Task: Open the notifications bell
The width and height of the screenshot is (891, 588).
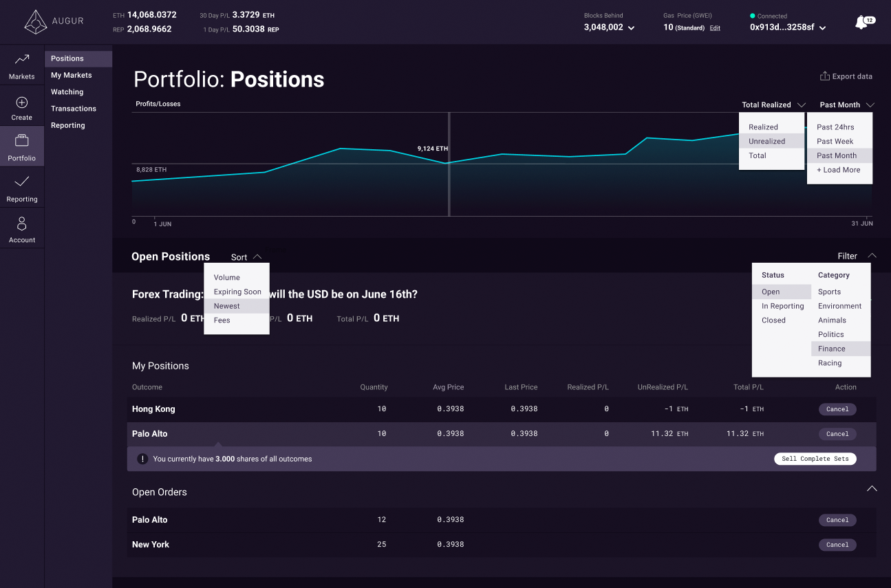Action: [x=862, y=21]
